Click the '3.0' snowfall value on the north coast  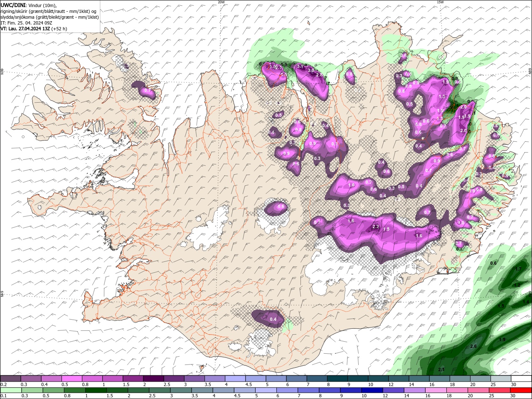coord(311,70)
